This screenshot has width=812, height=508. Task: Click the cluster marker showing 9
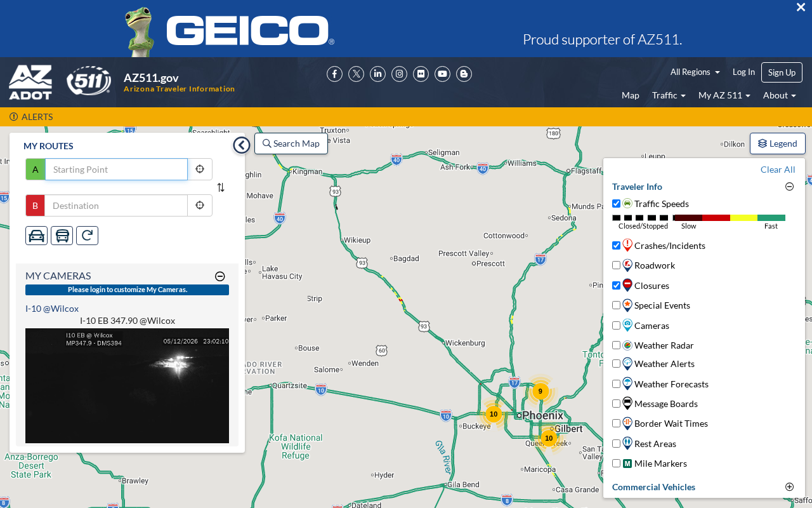click(540, 391)
